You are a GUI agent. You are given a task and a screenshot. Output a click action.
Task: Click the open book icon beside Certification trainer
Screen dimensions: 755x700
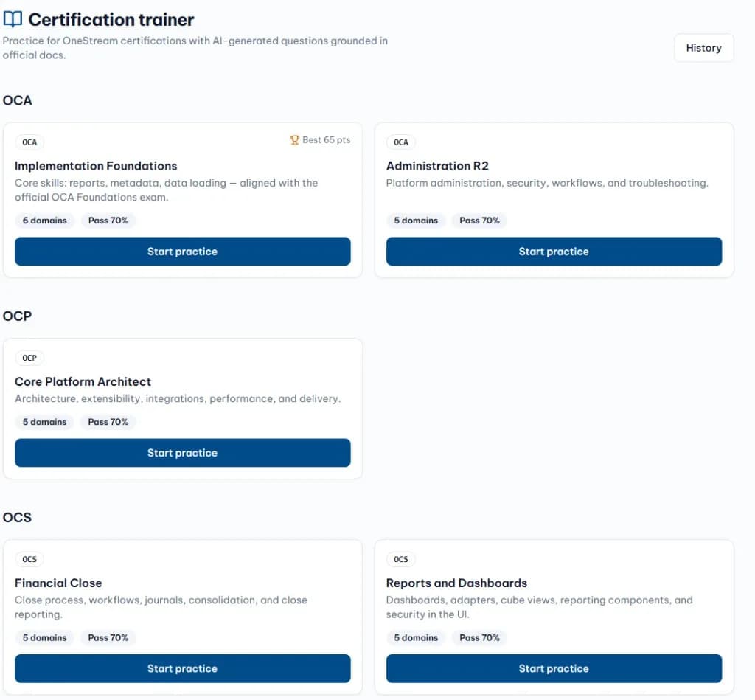click(x=13, y=19)
